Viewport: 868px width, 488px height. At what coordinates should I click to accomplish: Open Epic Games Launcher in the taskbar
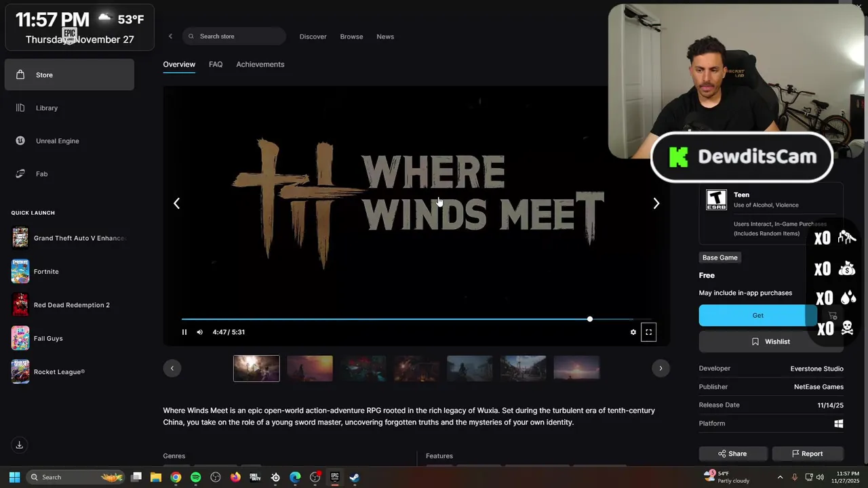[335, 477]
